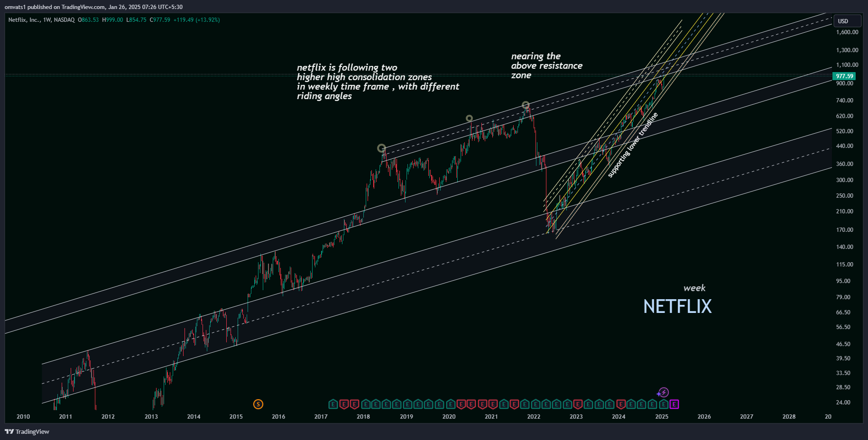
Task: Click the green earnings marker above 2025 label
Action: click(664, 404)
